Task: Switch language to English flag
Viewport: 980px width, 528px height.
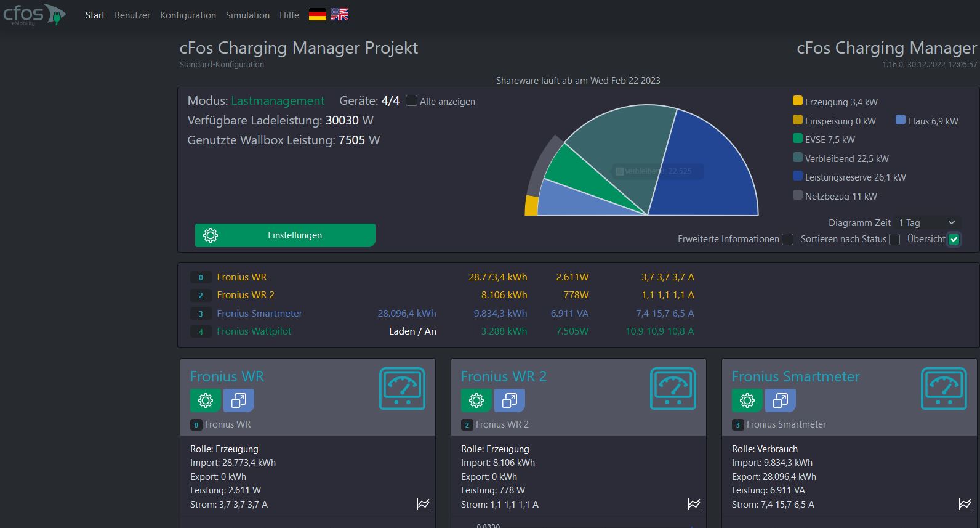Action: point(340,15)
